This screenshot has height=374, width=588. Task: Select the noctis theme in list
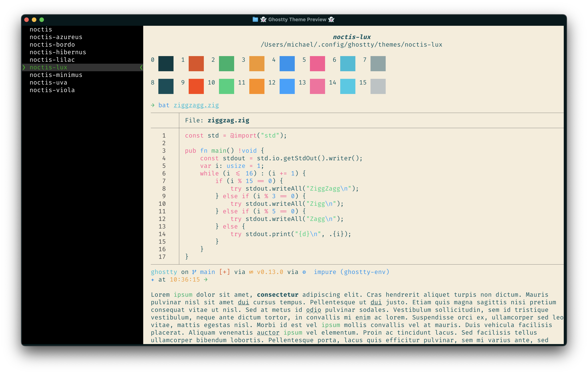[41, 29]
